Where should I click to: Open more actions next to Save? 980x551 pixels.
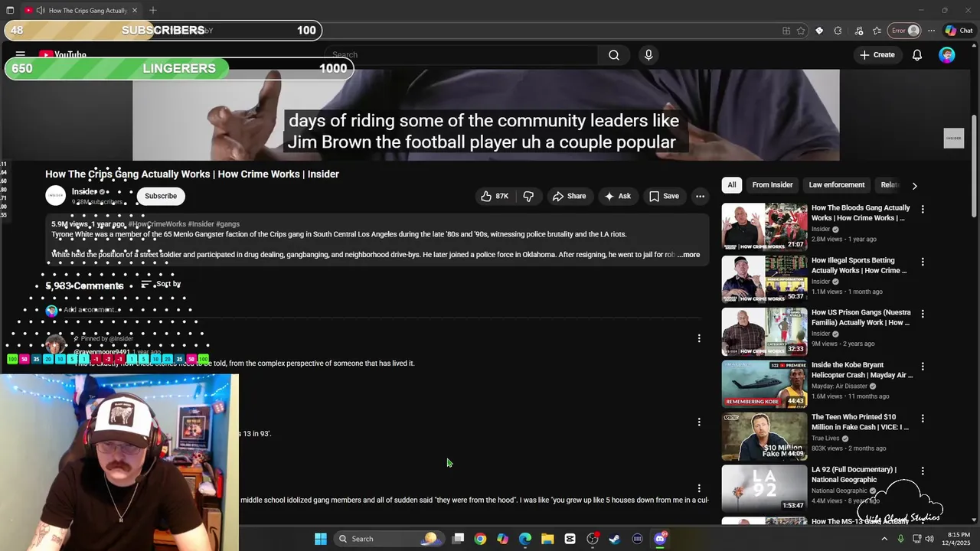coord(700,196)
